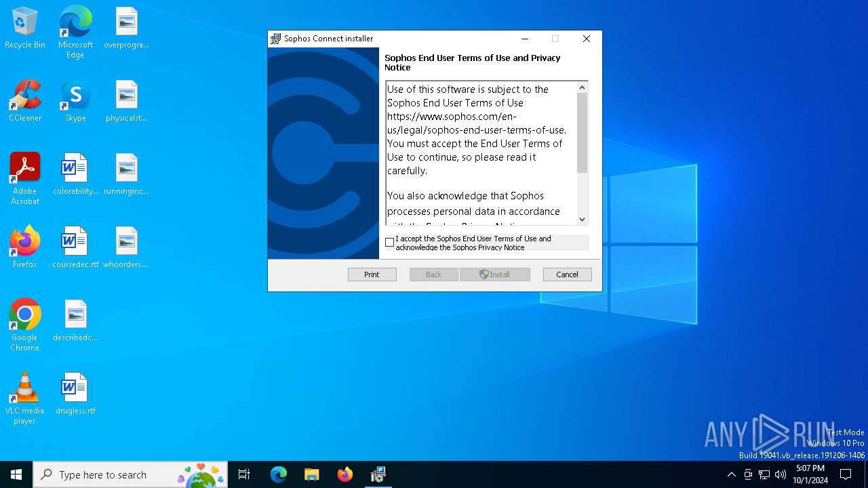868x488 pixels.
Task: Select the Microsoft Edge desktop shortcut
Action: point(75,32)
